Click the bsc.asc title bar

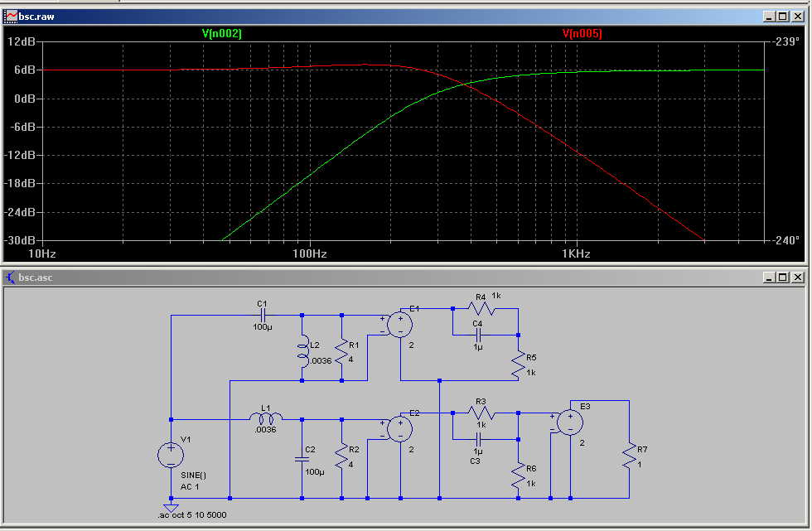coord(404,278)
